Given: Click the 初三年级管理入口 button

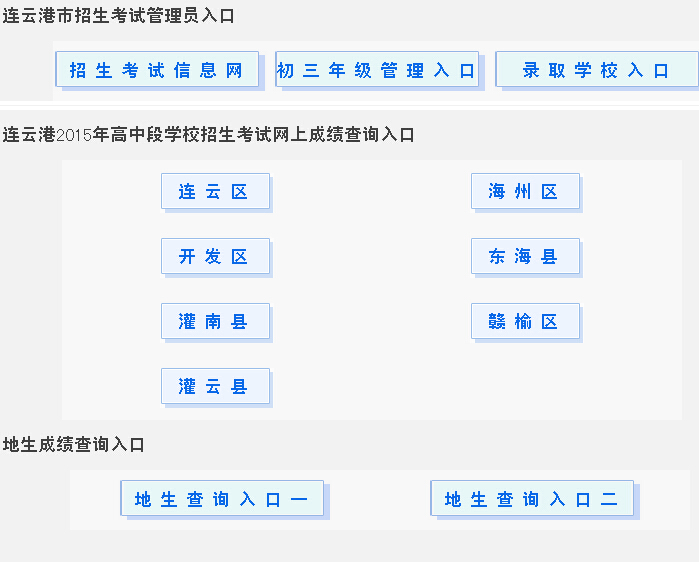Looking at the screenshot, I should click(376, 70).
